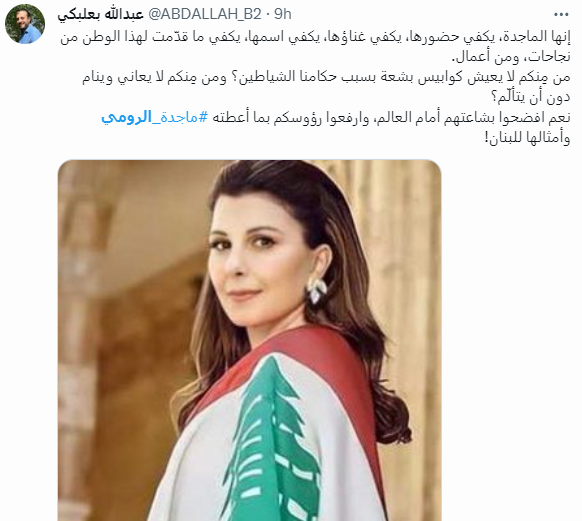582x521 pixels.
Task: Click the closing line وأمثالها للبنان!
Action: pyautogui.click(x=527, y=138)
